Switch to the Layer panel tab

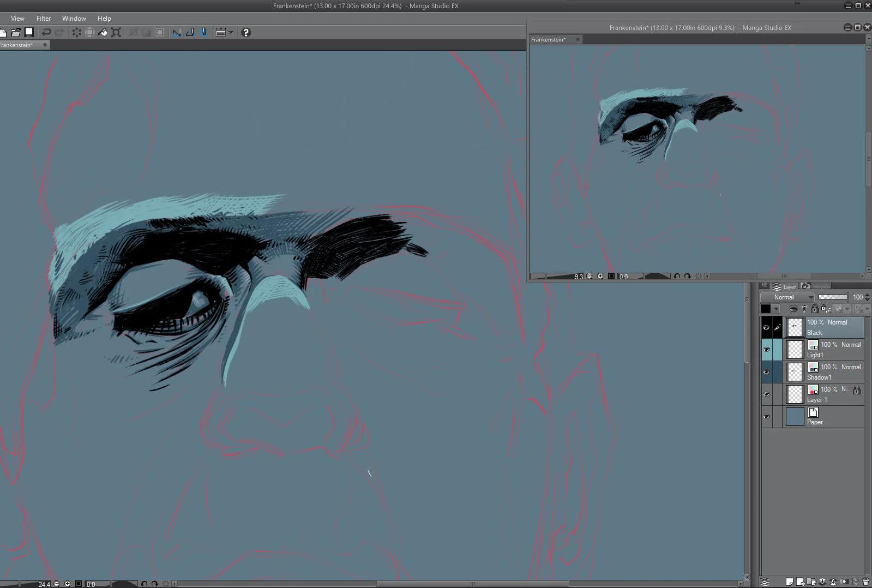coord(784,286)
